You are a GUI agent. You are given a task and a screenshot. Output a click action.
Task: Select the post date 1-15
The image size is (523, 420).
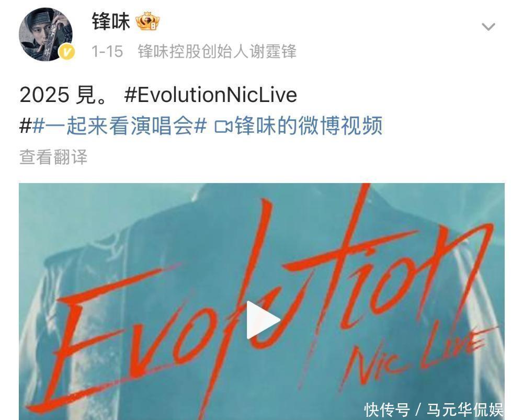tap(107, 52)
